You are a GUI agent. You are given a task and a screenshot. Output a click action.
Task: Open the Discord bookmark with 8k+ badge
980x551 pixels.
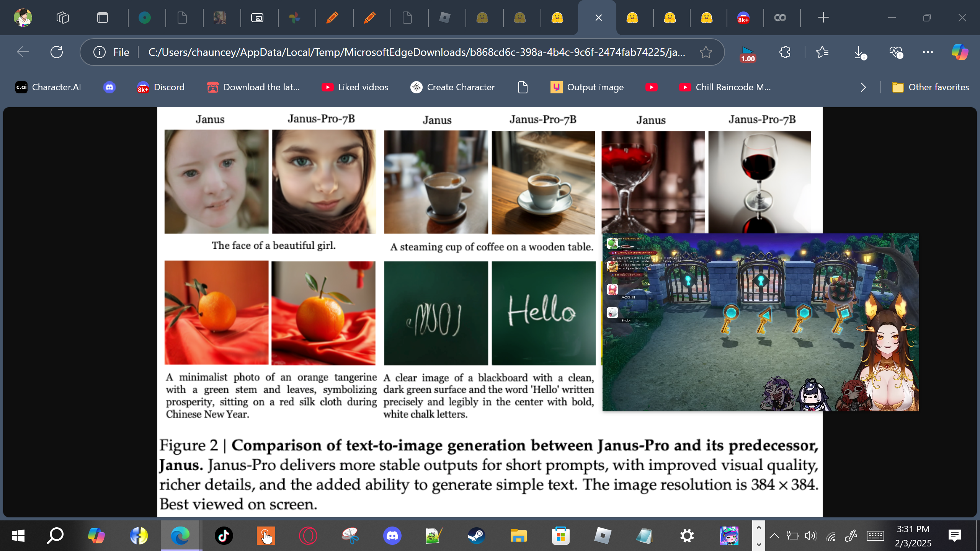tap(161, 87)
